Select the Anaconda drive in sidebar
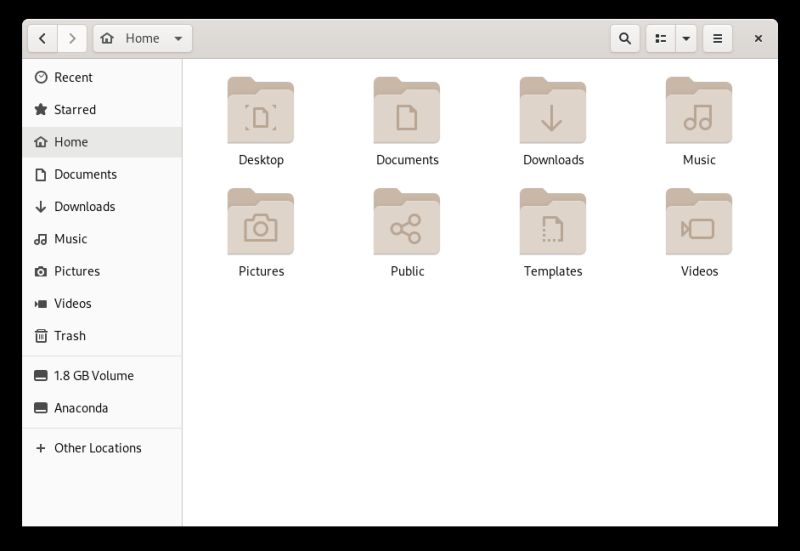 [102, 408]
